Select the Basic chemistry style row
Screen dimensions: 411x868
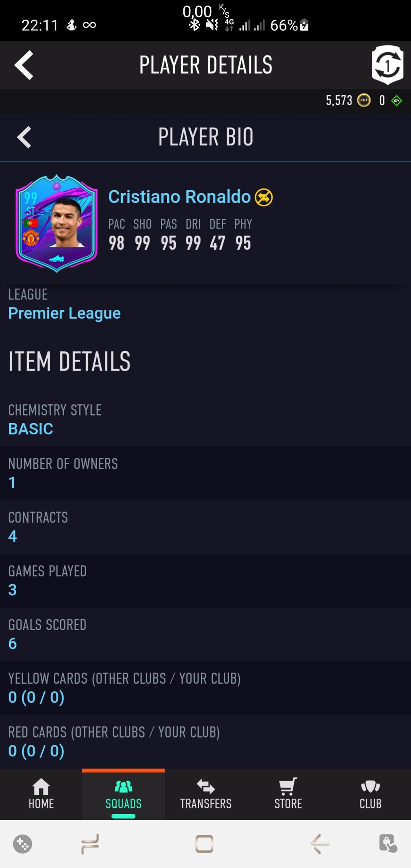click(205, 420)
